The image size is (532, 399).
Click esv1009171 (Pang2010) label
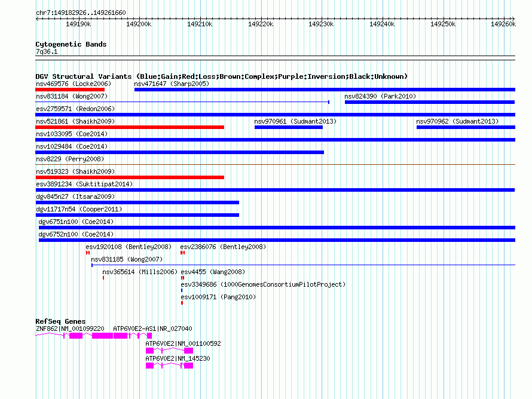point(218,297)
